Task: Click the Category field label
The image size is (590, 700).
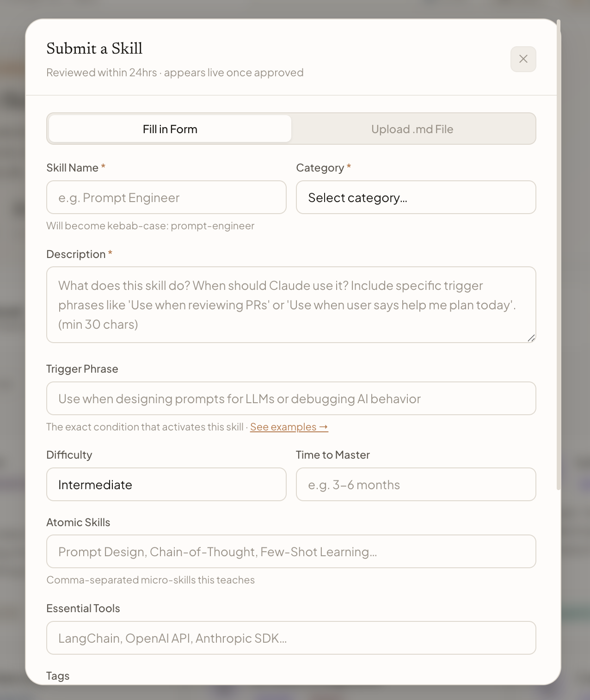Action: [320, 168]
